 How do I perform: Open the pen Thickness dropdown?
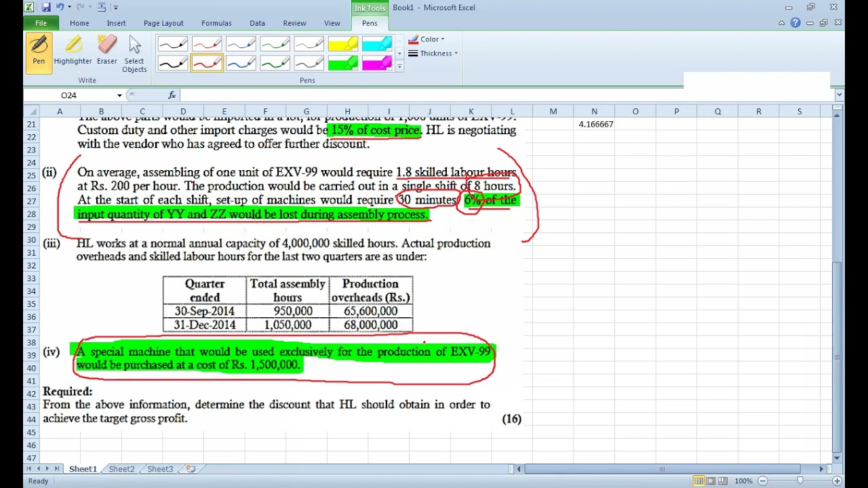(433, 54)
